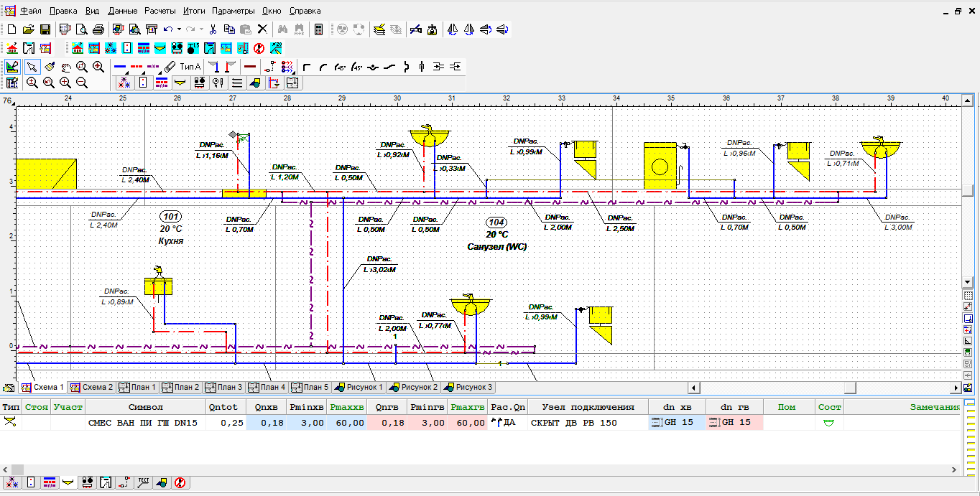Expand the red dashed pipe options arrow
Screen dimensions: 980x496
click(x=145, y=71)
